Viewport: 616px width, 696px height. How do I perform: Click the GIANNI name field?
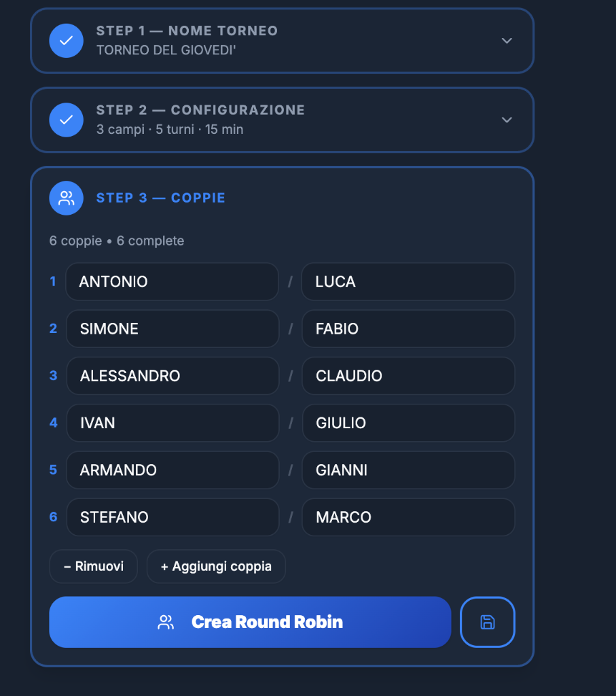pos(408,470)
